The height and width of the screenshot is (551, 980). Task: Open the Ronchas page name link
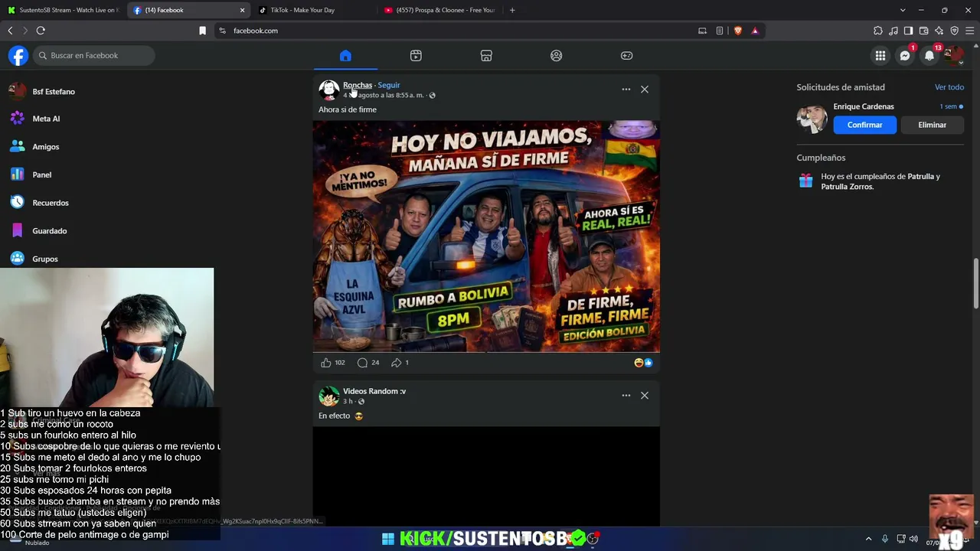pyautogui.click(x=358, y=85)
